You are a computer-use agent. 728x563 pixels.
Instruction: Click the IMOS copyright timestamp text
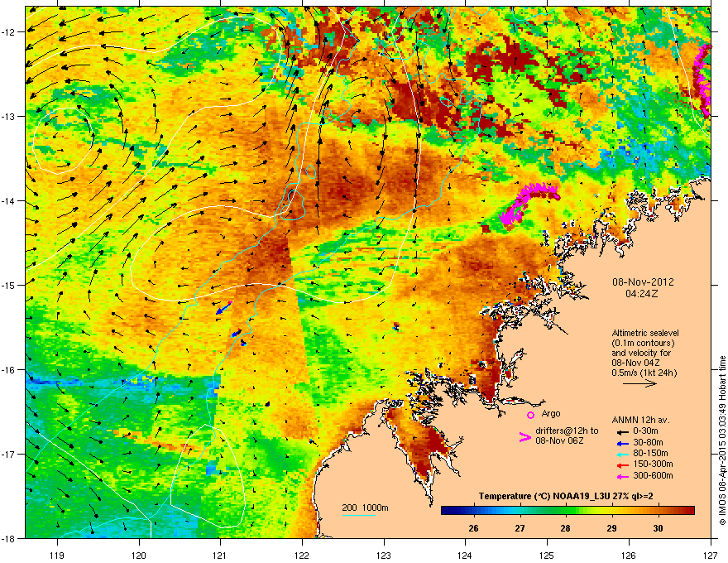coord(722,440)
